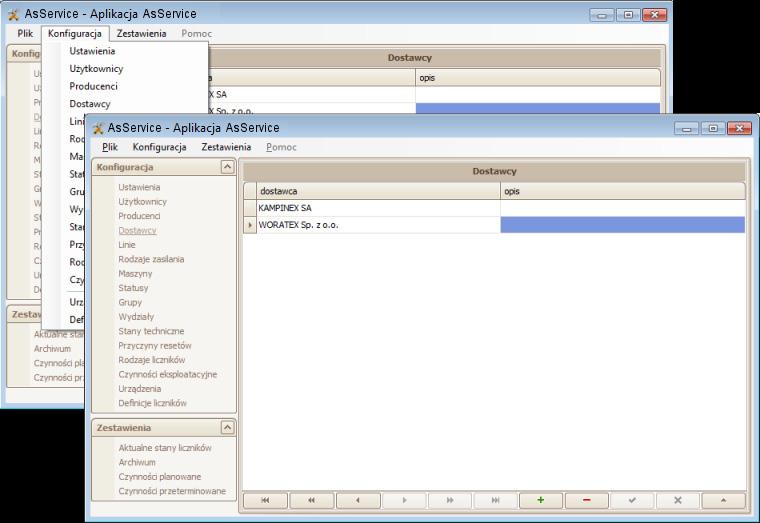This screenshot has height=523, width=760.
Task: Choose Użytkownicy in open Konfiguracja dropdown menu
Action: [96, 68]
